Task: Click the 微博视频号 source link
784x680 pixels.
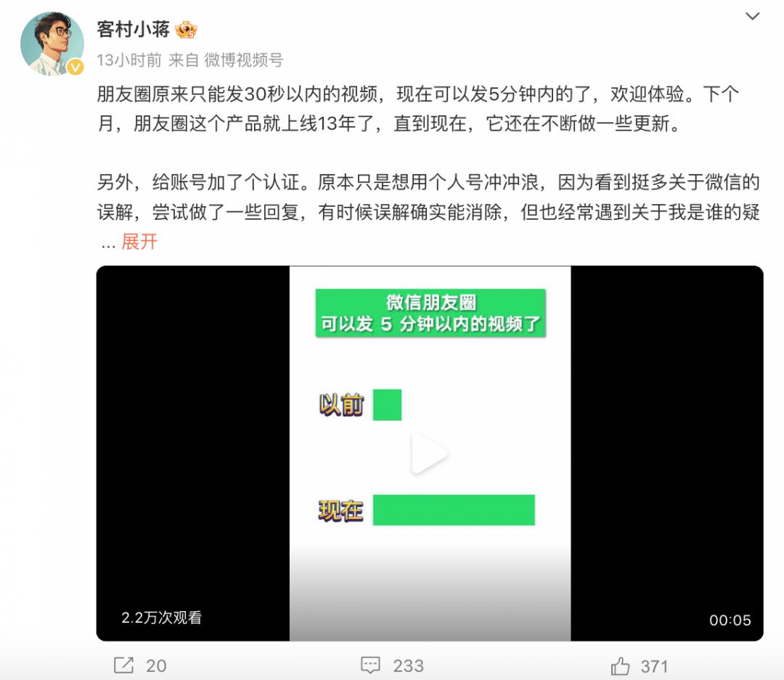Action: point(244,60)
